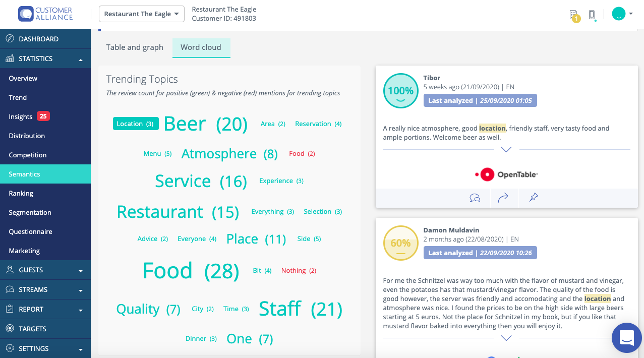Click the positive Food (28) topic
This screenshot has height=358, width=644.
pyautogui.click(x=191, y=271)
